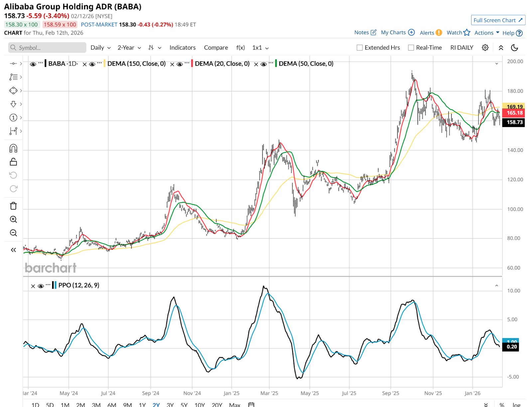Open chart settings gear

485,48
